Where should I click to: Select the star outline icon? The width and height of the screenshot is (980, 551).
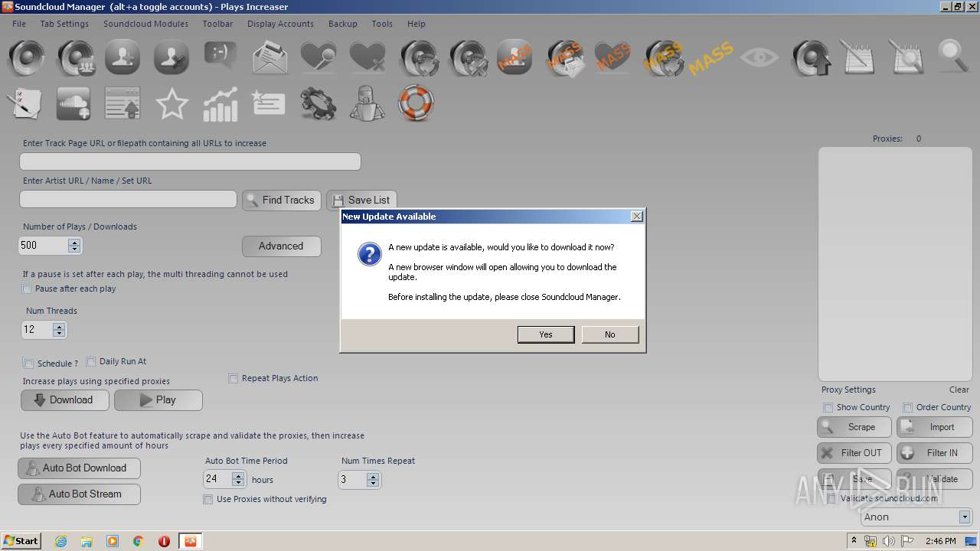tap(171, 103)
